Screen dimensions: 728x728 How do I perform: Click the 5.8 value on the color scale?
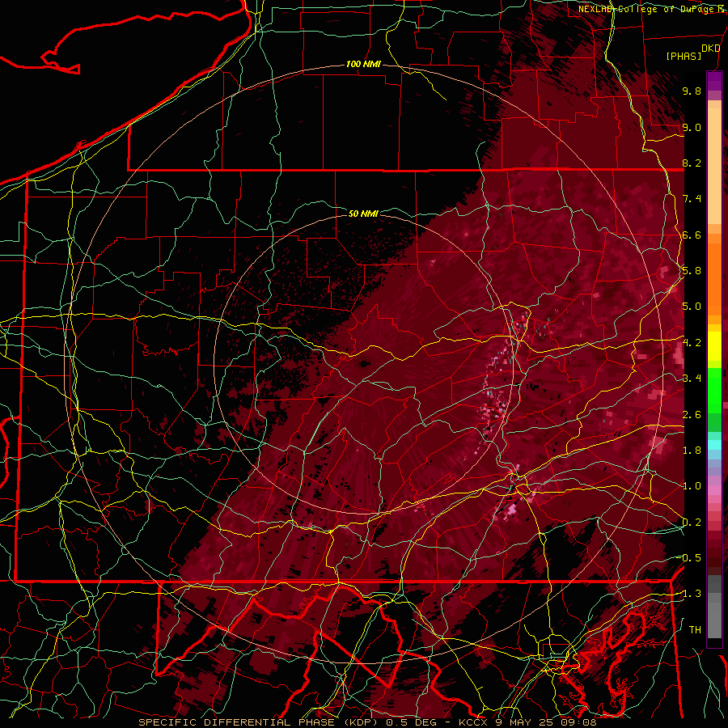[692, 271]
